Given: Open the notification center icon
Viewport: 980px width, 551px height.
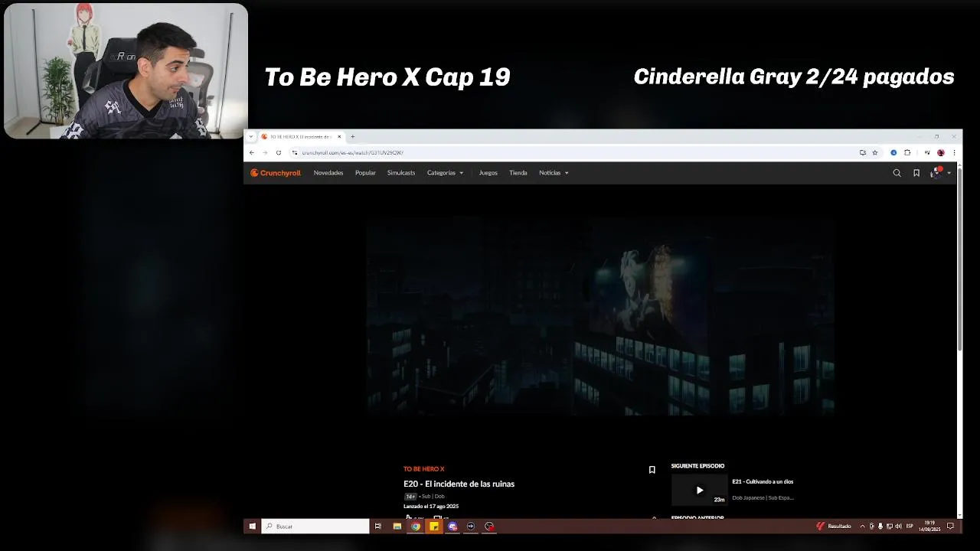Looking at the screenshot, I should [x=950, y=526].
